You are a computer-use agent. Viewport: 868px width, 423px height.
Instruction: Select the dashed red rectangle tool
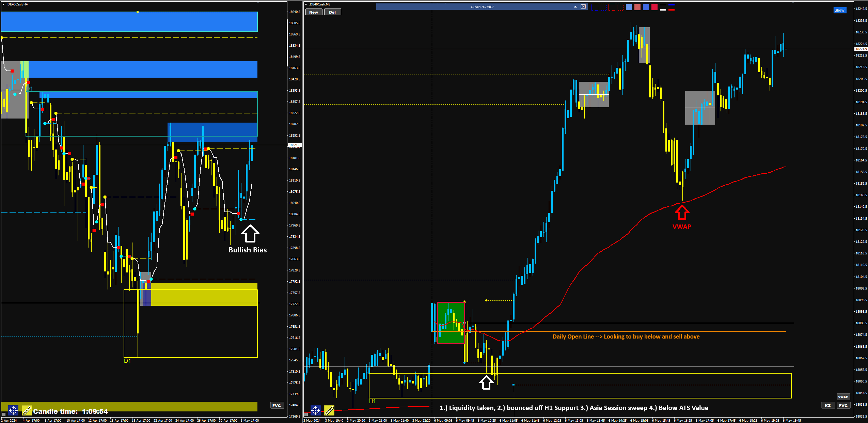click(x=620, y=7)
